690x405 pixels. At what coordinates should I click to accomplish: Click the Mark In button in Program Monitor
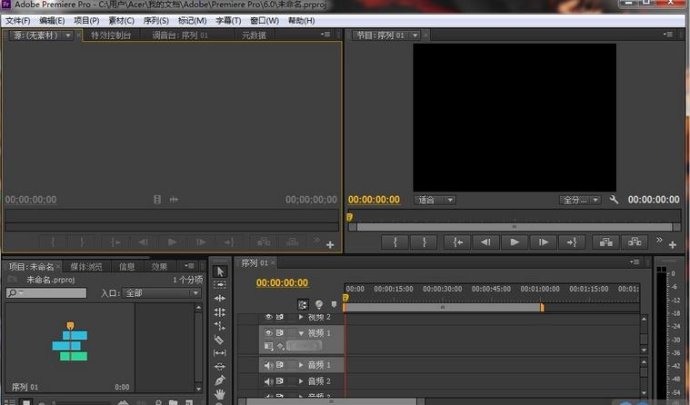[397, 242]
